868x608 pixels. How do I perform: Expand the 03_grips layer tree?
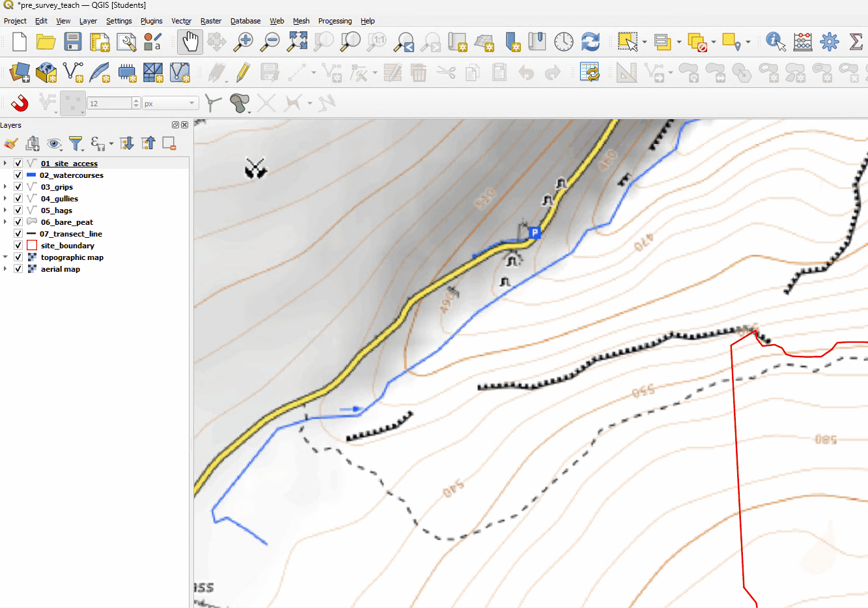click(x=5, y=187)
